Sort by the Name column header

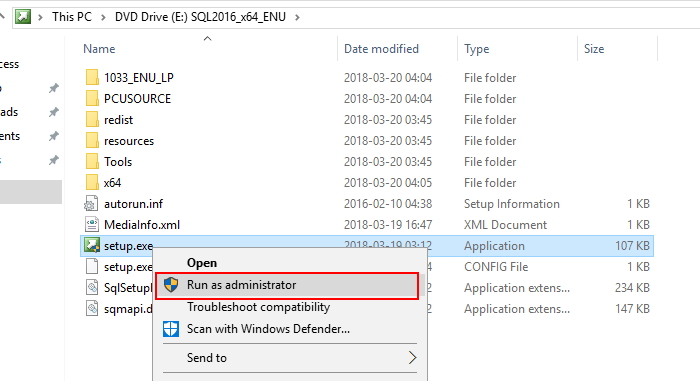click(99, 49)
